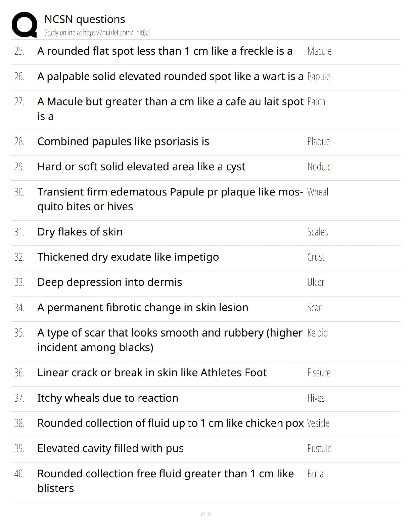Select the 'Dry flakes of skin' question
Image resolution: width=411 pixels, height=532 pixels.
click(80, 232)
